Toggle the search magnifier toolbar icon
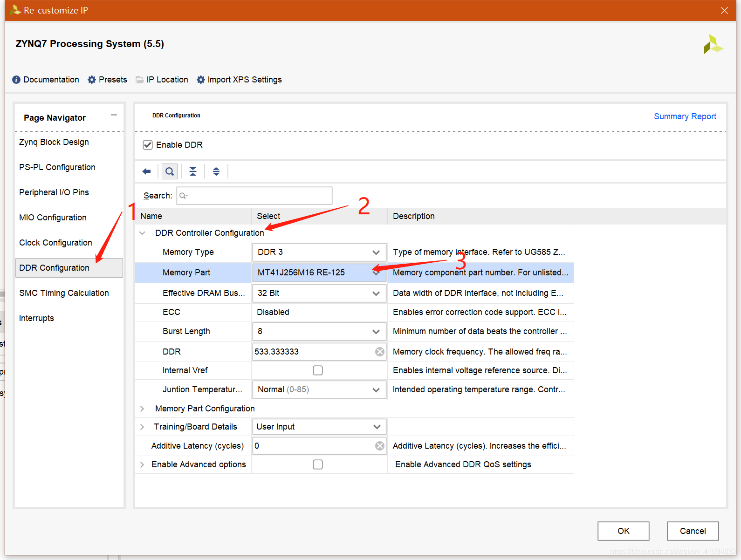Viewport: 741px width, 560px height. click(170, 171)
